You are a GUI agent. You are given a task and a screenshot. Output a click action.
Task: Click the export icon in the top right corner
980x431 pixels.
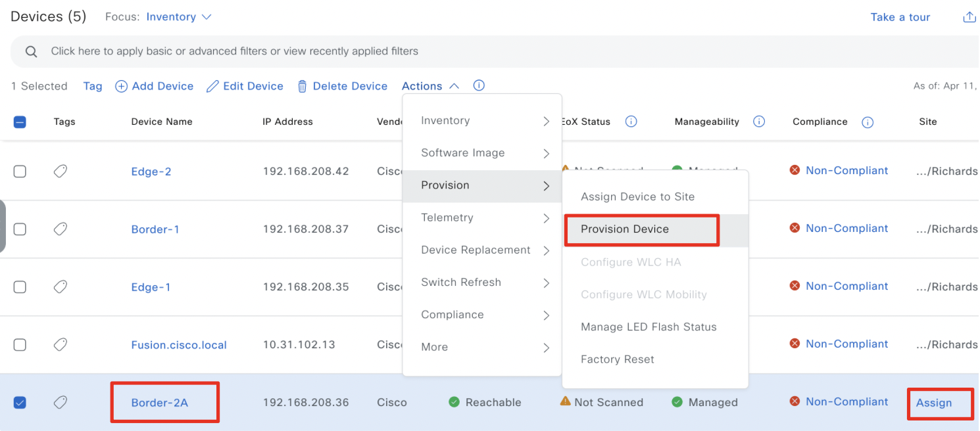coord(968,16)
